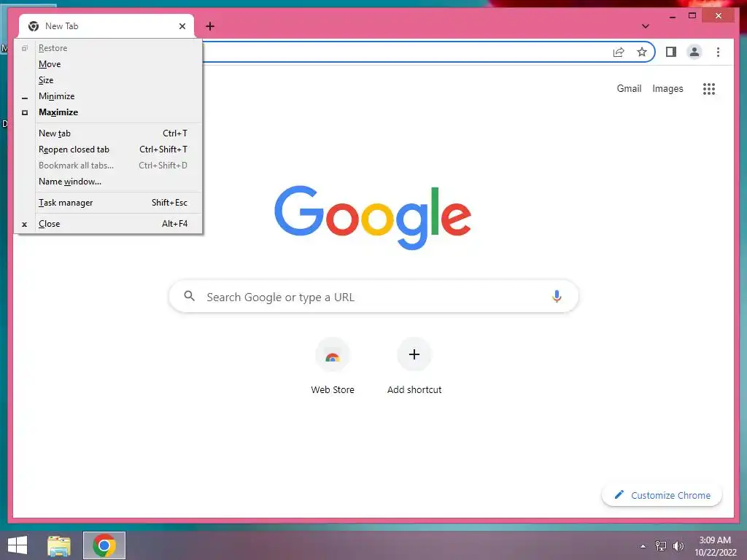
Task: Select Reopen closed tab entry
Action: coord(108,149)
